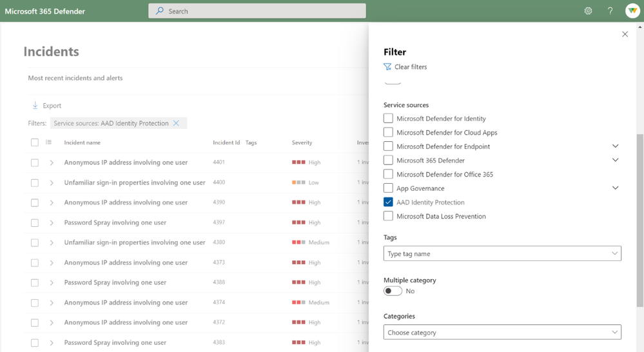Click incident Id 4383 cell
644x352 pixels.
219,342
